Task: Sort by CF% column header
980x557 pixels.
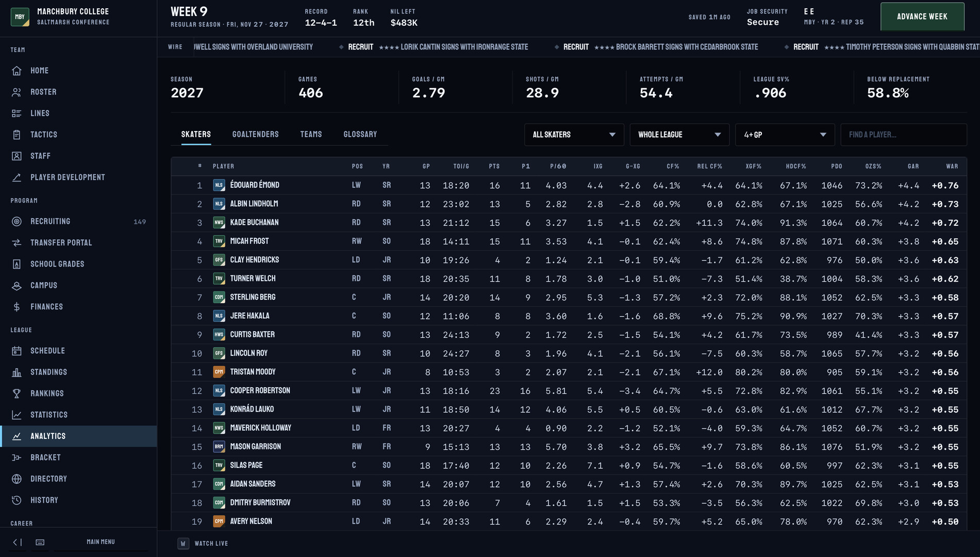Action: (673, 167)
